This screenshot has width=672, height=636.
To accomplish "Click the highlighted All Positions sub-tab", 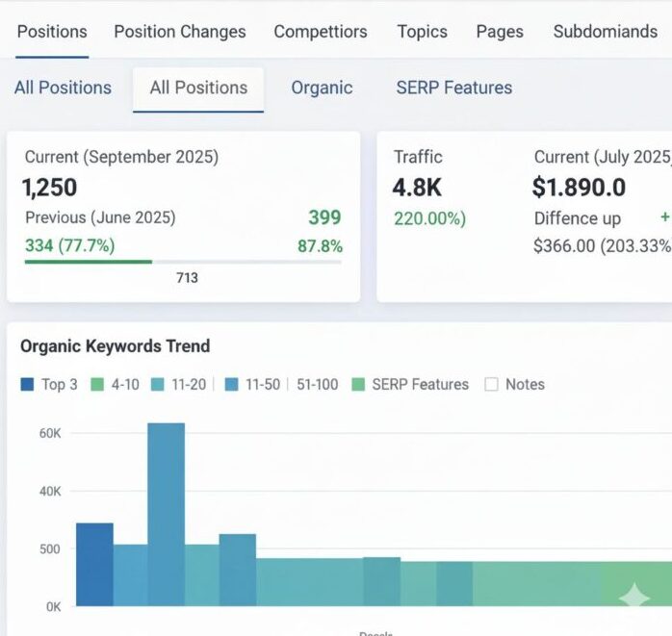I will point(198,88).
